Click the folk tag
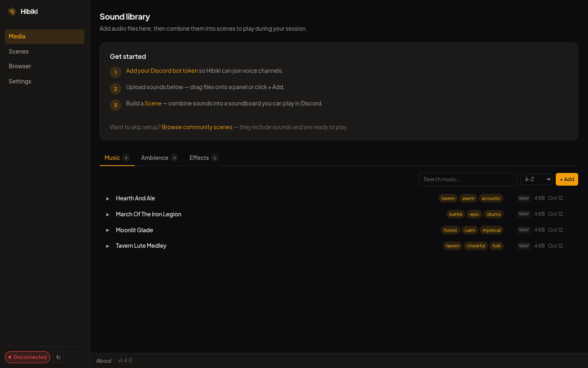Image resolution: width=588 pixels, height=368 pixels. pos(497,246)
